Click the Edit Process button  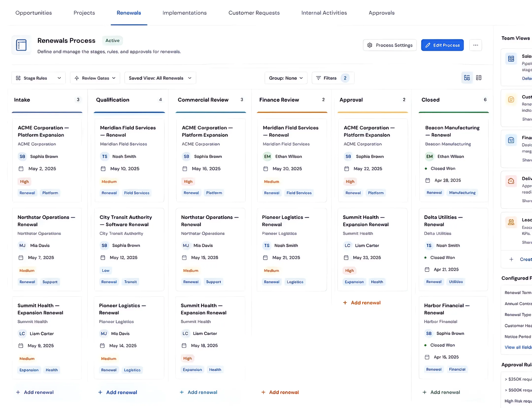click(442, 45)
